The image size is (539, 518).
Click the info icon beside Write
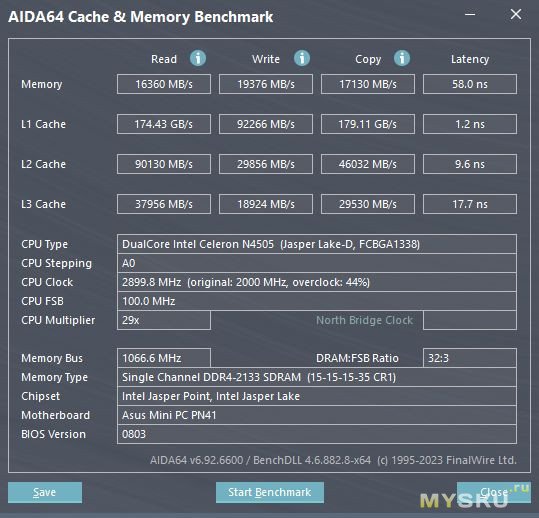pos(302,58)
